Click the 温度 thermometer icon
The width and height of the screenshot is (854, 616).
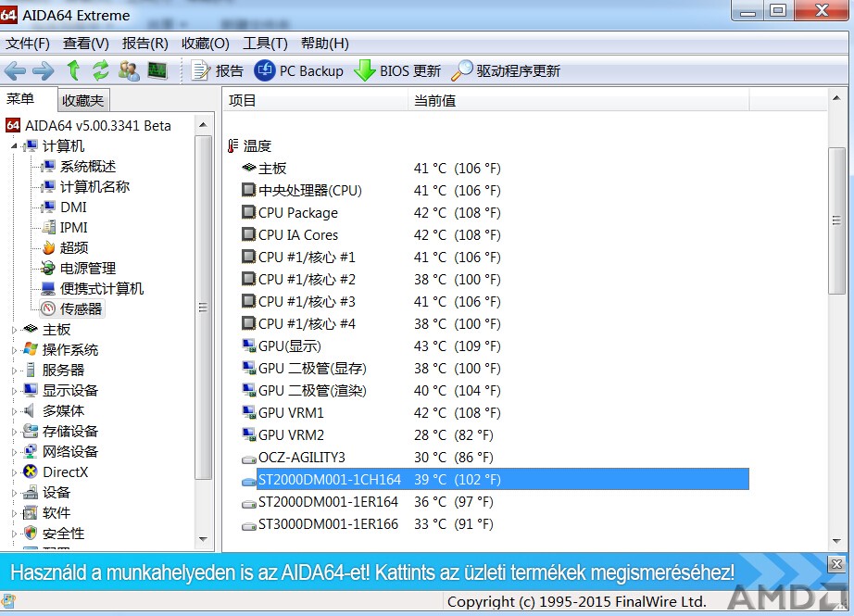coord(233,145)
